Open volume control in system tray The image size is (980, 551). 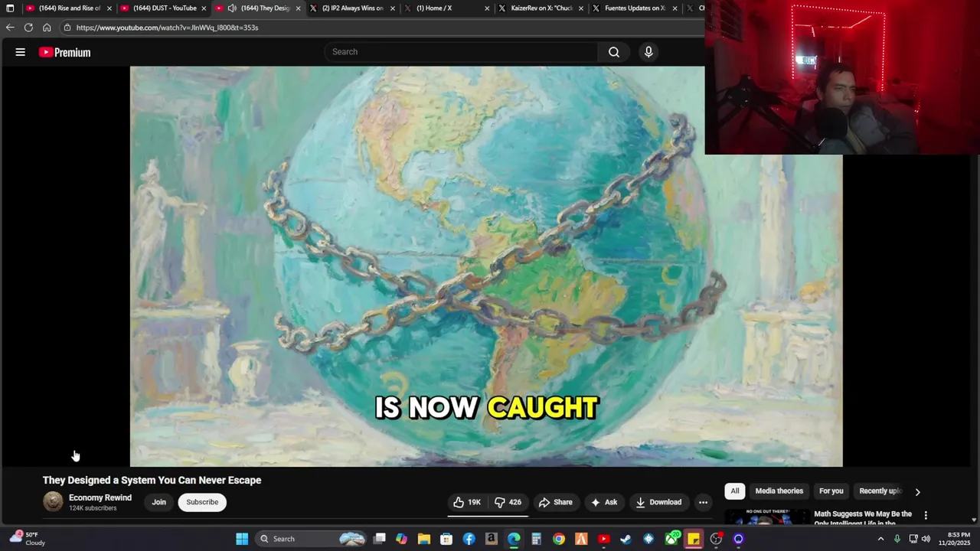pos(926,539)
